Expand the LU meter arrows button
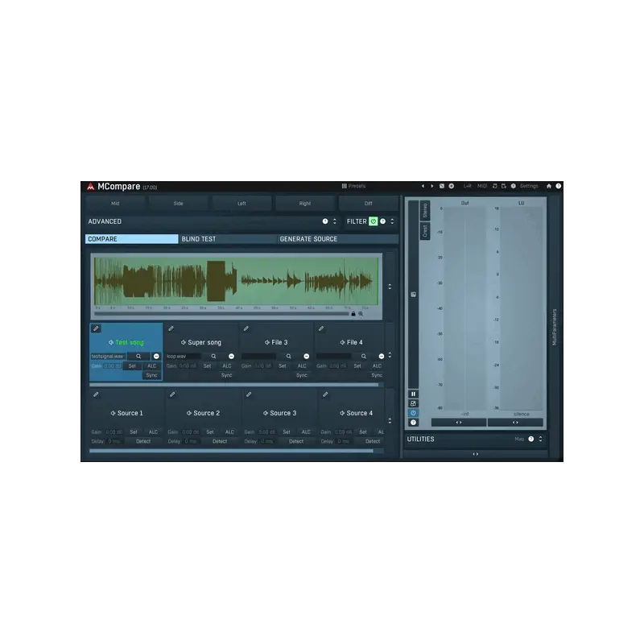The image size is (644, 644). 515,423
